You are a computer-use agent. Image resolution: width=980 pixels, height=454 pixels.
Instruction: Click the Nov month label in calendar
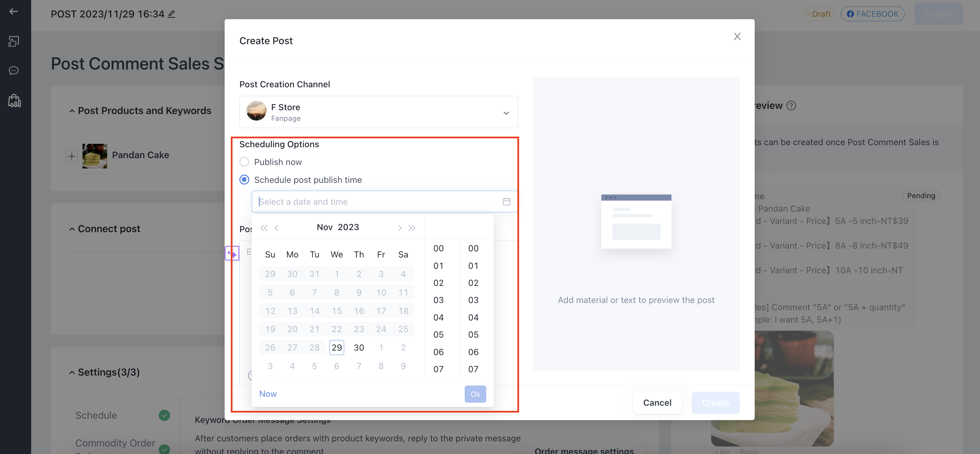(325, 227)
